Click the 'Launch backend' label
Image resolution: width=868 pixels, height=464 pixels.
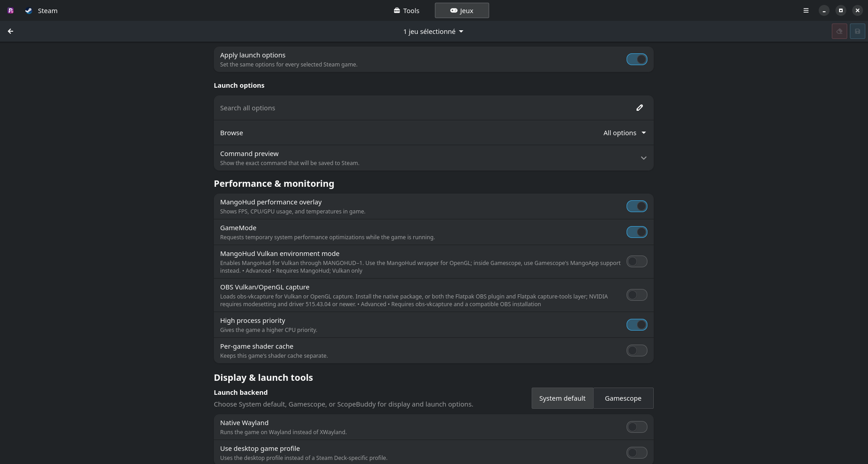[x=241, y=393]
